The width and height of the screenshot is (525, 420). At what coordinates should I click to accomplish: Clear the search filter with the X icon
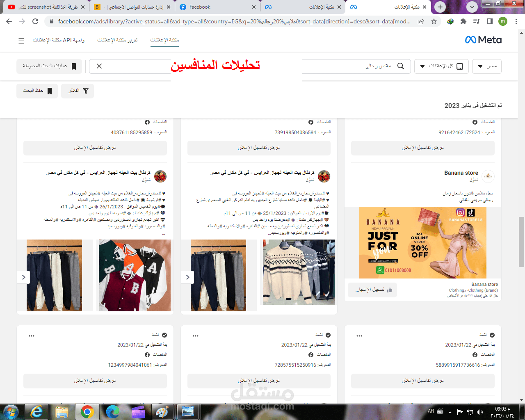coord(98,66)
